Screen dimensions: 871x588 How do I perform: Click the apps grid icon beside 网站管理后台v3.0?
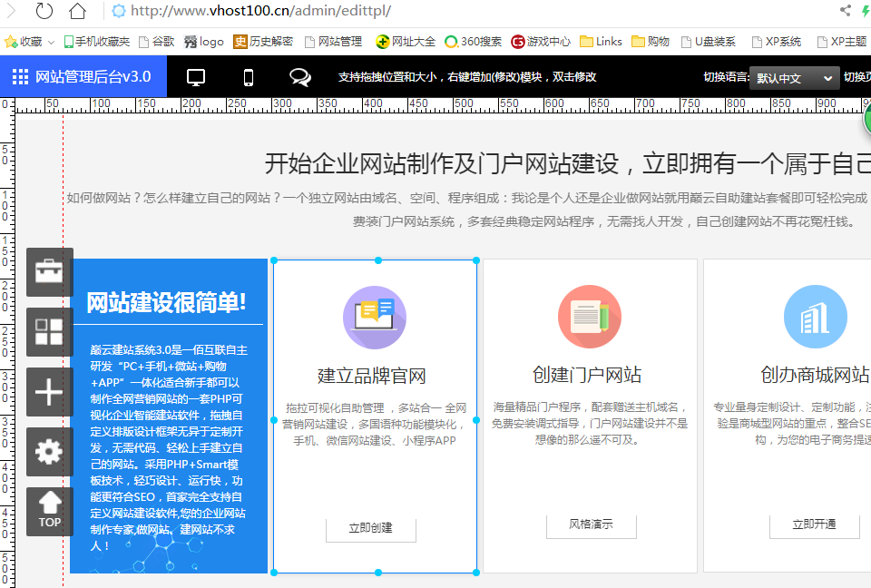(20, 77)
